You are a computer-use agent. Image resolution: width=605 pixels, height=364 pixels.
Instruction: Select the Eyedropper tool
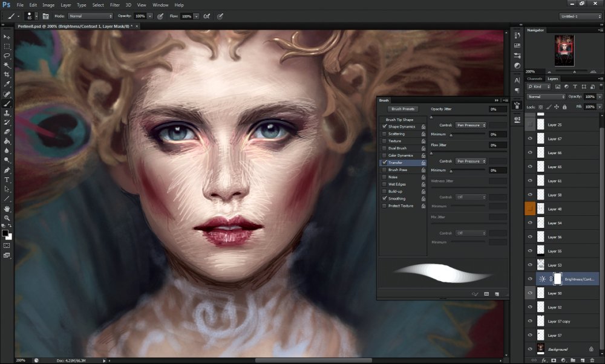point(7,84)
